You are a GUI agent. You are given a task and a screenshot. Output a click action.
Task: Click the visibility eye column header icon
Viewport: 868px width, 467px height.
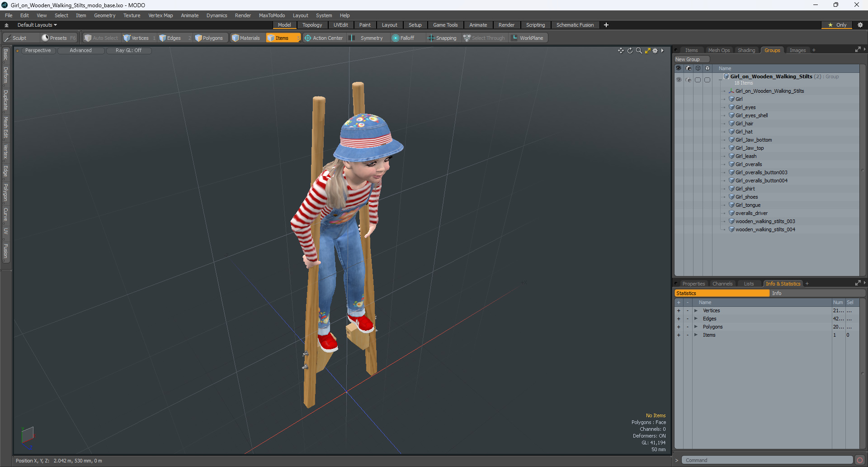point(679,68)
